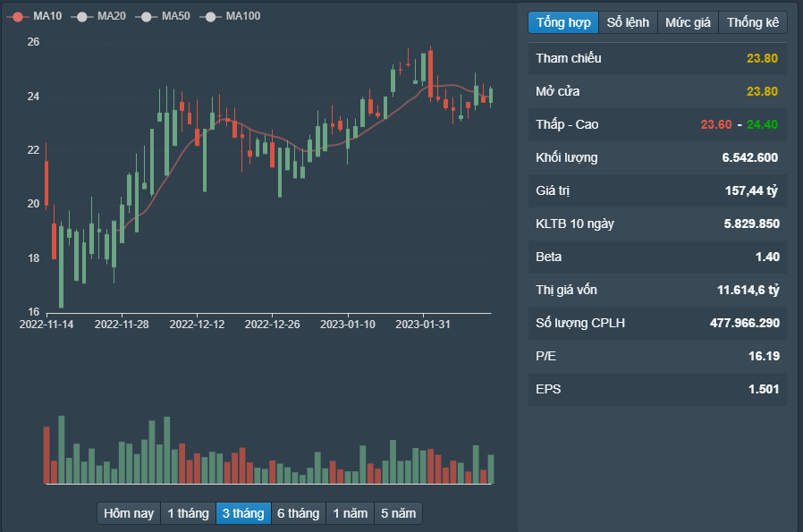803x532 pixels.
Task: Open the Sổ lệnh tab
Action: (628, 22)
